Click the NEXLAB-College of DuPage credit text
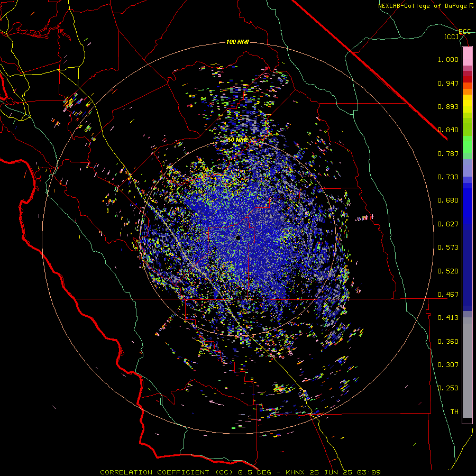Screen dimensions: 476x476 (x=422, y=6)
